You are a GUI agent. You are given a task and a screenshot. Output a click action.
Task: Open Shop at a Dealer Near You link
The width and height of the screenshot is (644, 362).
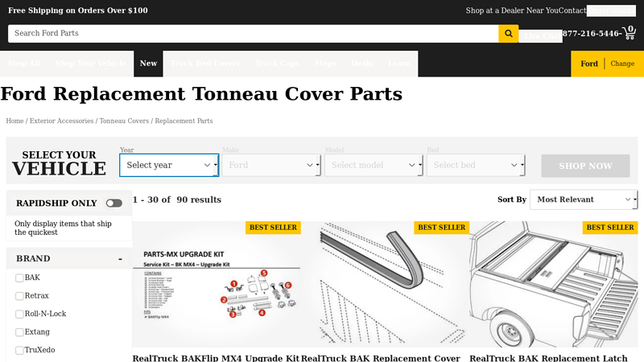click(x=512, y=10)
